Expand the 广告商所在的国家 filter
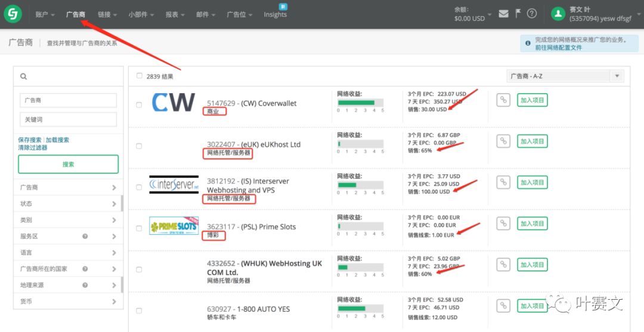This screenshot has height=332, width=644. click(x=68, y=269)
